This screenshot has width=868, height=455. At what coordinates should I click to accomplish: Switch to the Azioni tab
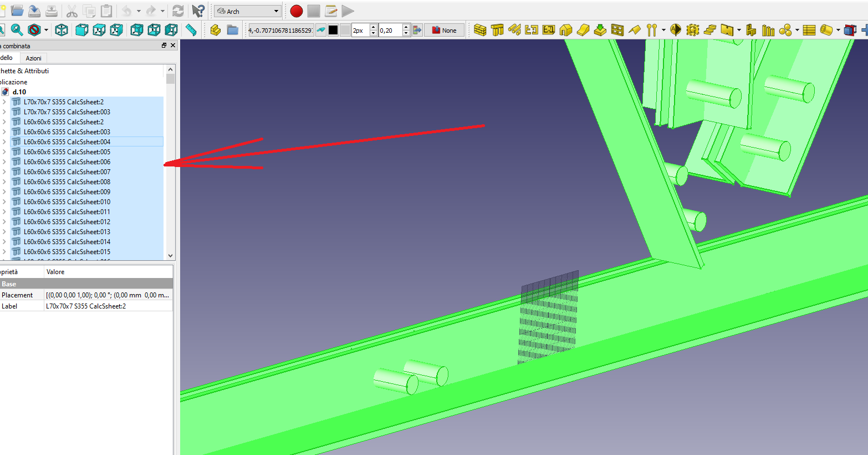tap(34, 58)
